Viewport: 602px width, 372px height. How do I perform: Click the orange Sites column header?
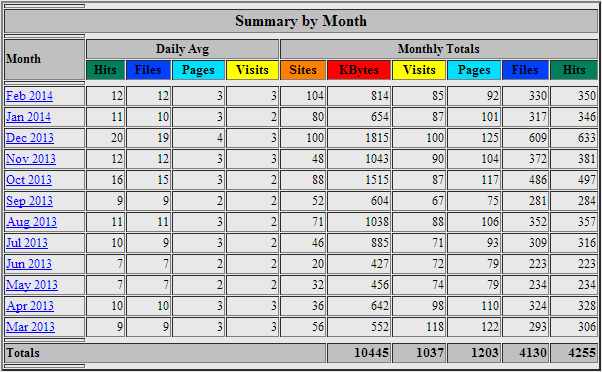click(303, 70)
